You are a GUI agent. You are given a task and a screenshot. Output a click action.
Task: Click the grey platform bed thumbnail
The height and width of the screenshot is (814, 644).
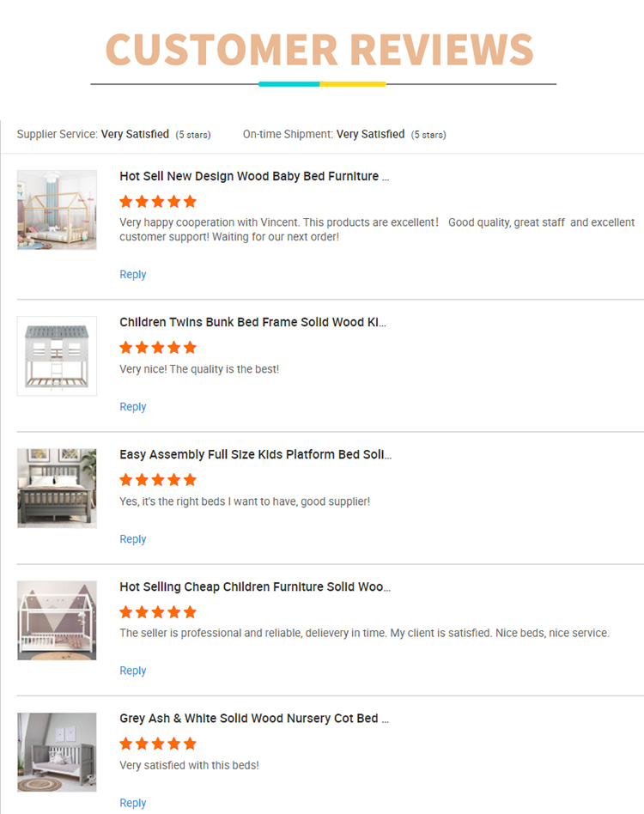(x=57, y=488)
